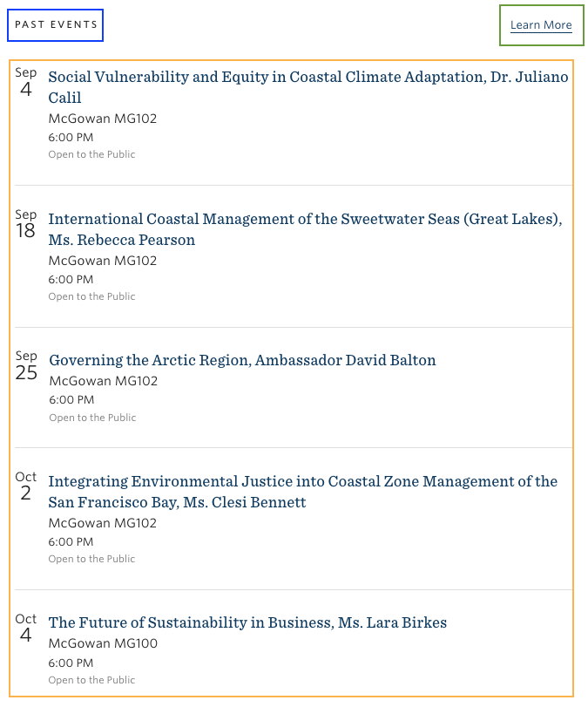Open The Future of Sustainability in Business
The width and height of the screenshot is (588, 707).
click(247, 623)
